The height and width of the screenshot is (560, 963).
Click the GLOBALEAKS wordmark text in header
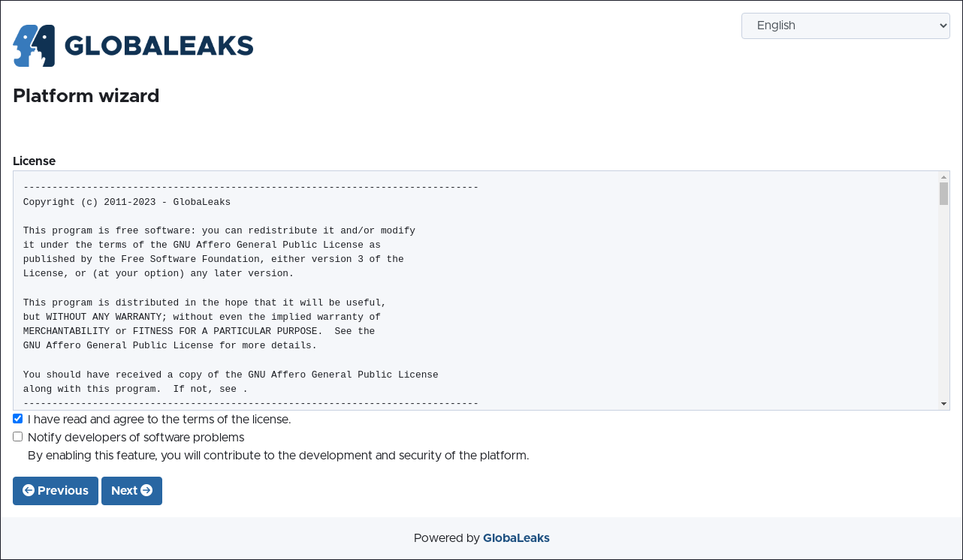click(x=159, y=46)
